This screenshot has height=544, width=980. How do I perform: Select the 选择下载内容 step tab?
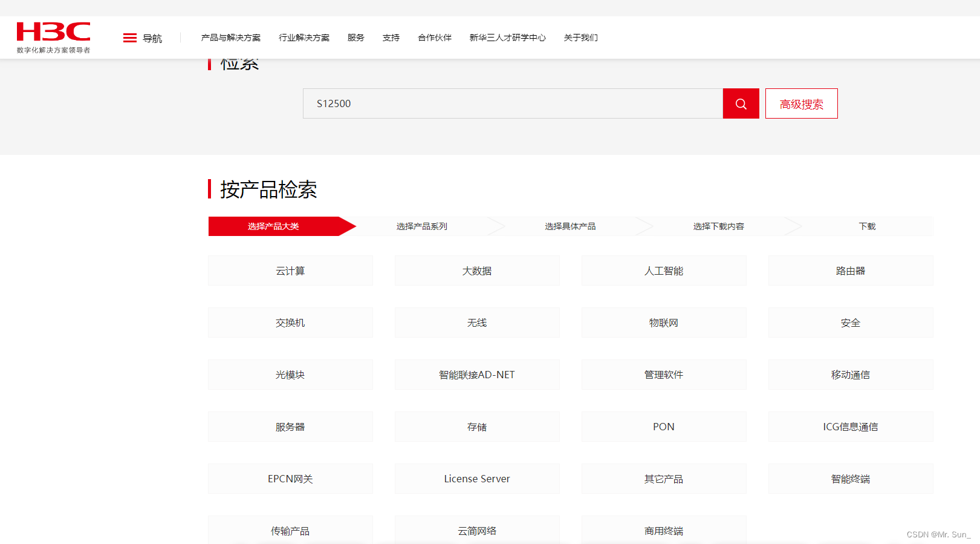pyautogui.click(x=719, y=226)
